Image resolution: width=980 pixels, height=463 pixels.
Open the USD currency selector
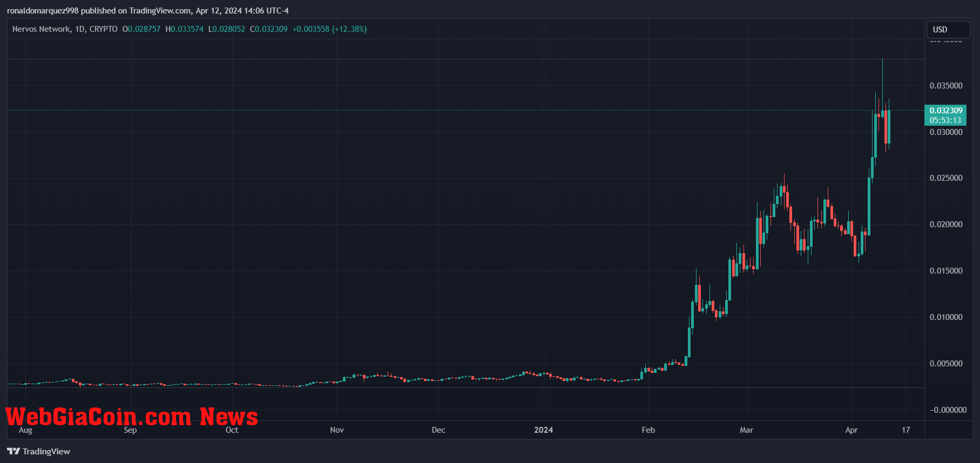pos(948,30)
